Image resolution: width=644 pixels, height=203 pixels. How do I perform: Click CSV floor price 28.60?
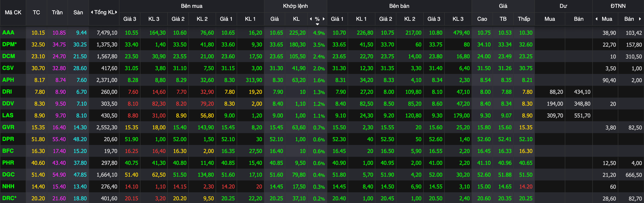click(x=80, y=68)
